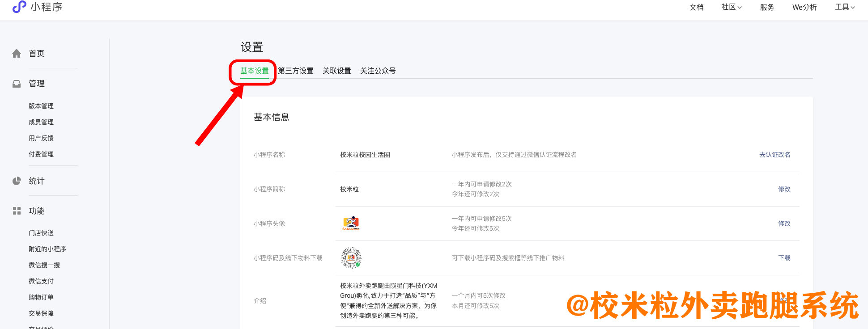Click the 去认证改名 link
Image resolution: width=868 pixels, height=329 pixels.
pyautogui.click(x=774, y=155)
